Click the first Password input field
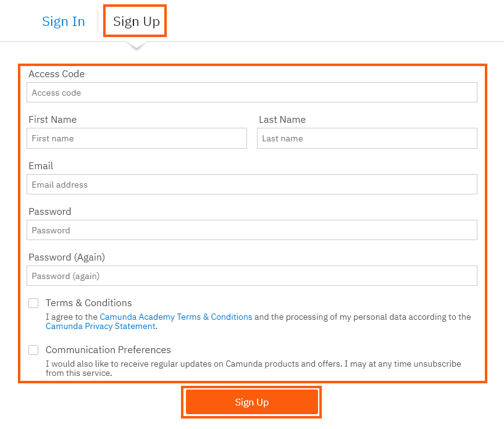This screenshot has width=504, height=429. coord(251,230)
